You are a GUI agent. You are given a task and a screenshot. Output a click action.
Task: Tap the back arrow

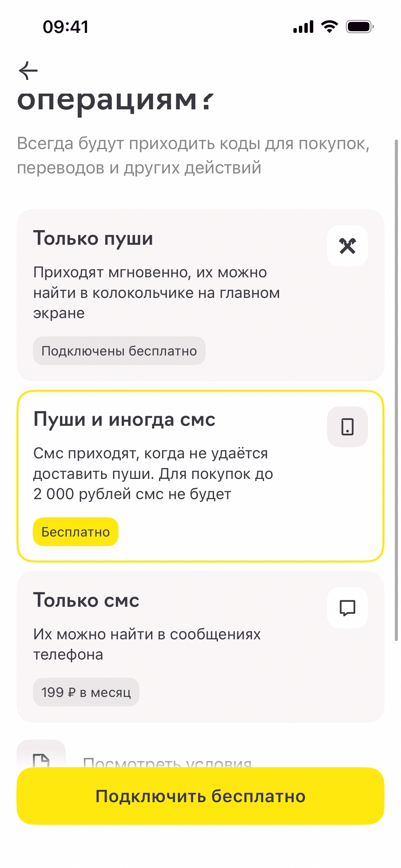point(28,71)
